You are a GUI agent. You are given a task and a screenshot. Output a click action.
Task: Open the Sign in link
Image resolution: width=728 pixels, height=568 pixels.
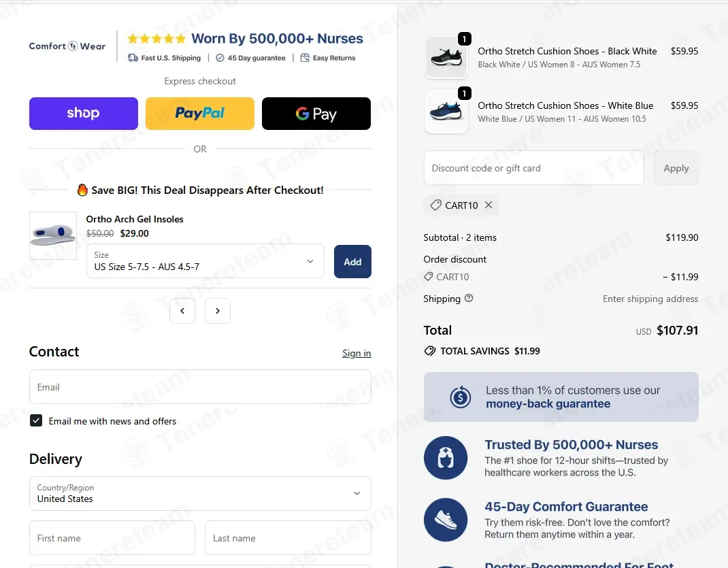click(357, 353)
